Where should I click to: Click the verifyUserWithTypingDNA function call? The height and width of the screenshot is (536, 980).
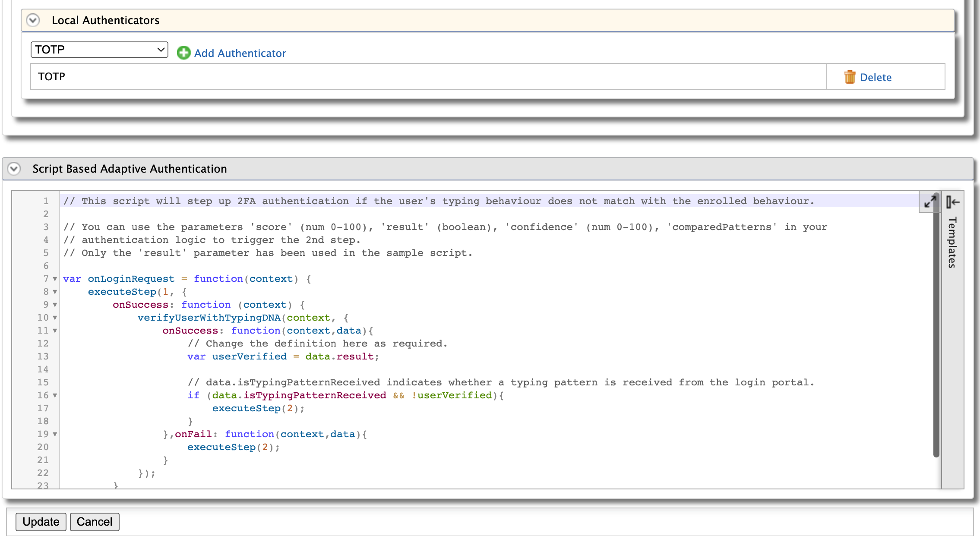tap(209, 318)
